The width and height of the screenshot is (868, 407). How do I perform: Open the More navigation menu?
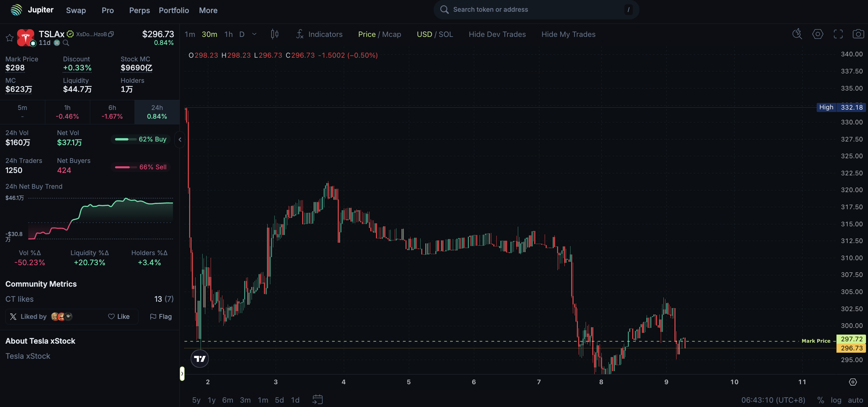[208, 10]
